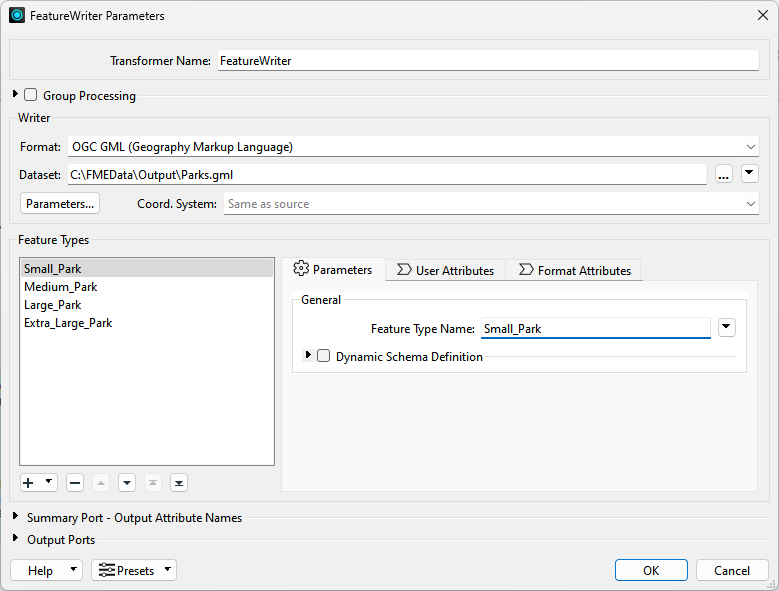Expand Summary Port - Output Attribute Names
Image resolution: width=779 pixels, height=591 pixels.
tap(15, 517)
